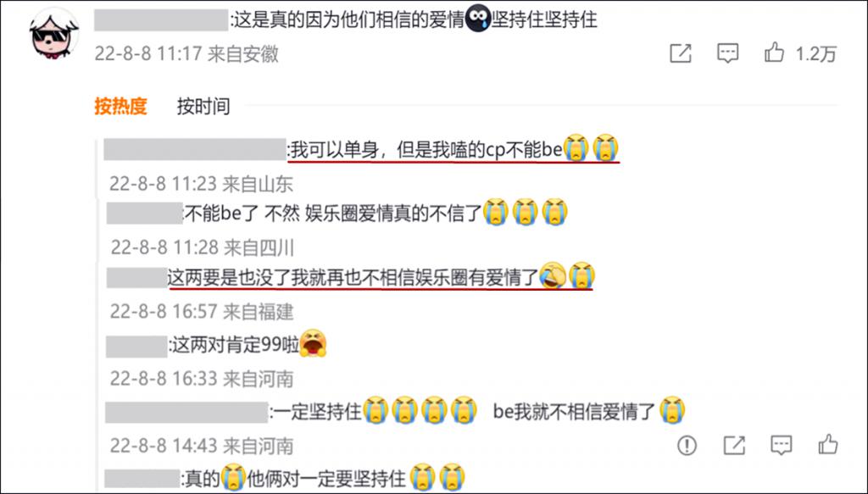Click the 22-8-8 11:17 来自安徽 timestamp
This screenshot has height=494, width=868.
tap(186, 53)
